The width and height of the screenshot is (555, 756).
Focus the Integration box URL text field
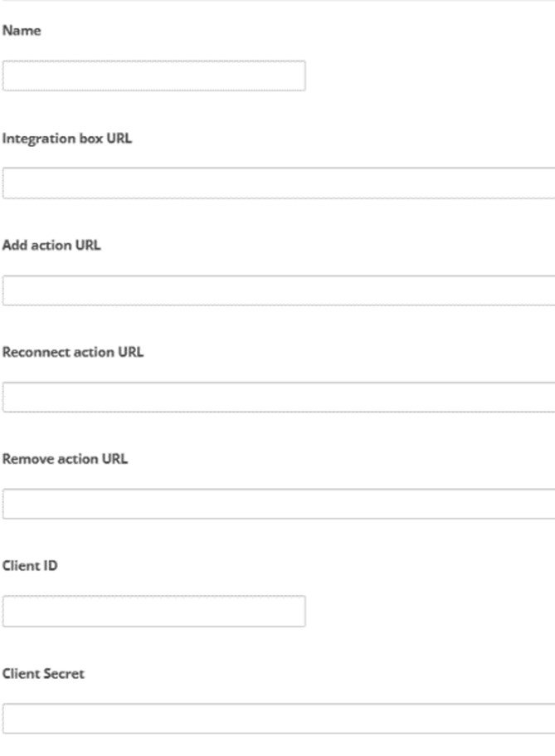pyautogui.click(x=278, y=183)
